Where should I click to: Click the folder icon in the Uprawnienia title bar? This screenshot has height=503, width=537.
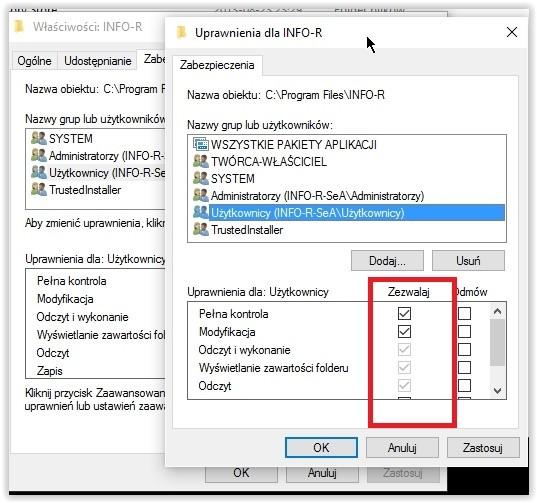point(182,33)
